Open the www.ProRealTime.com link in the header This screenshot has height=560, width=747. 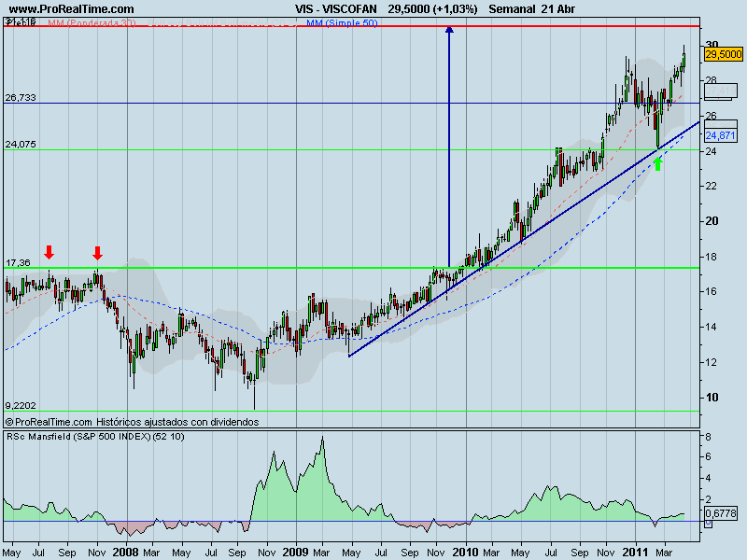(x=72, y=8)
